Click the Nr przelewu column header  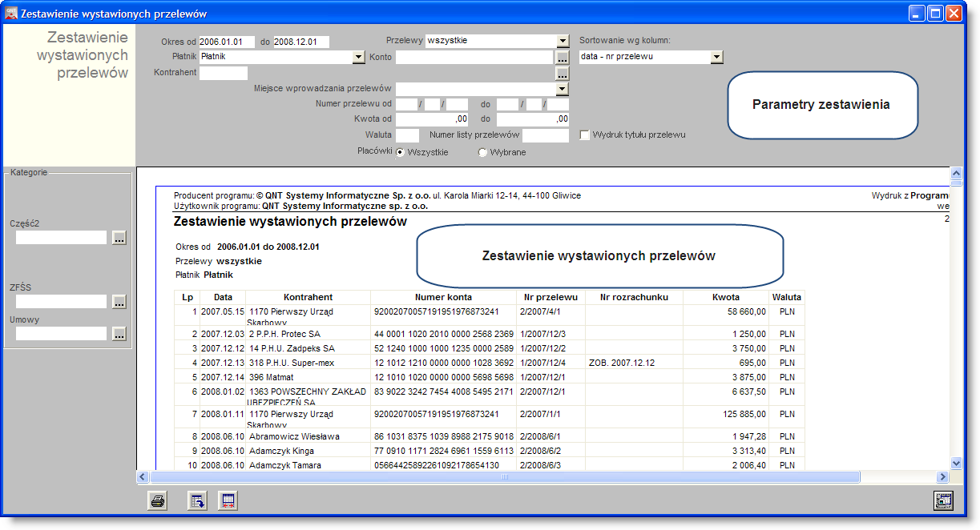550,297
